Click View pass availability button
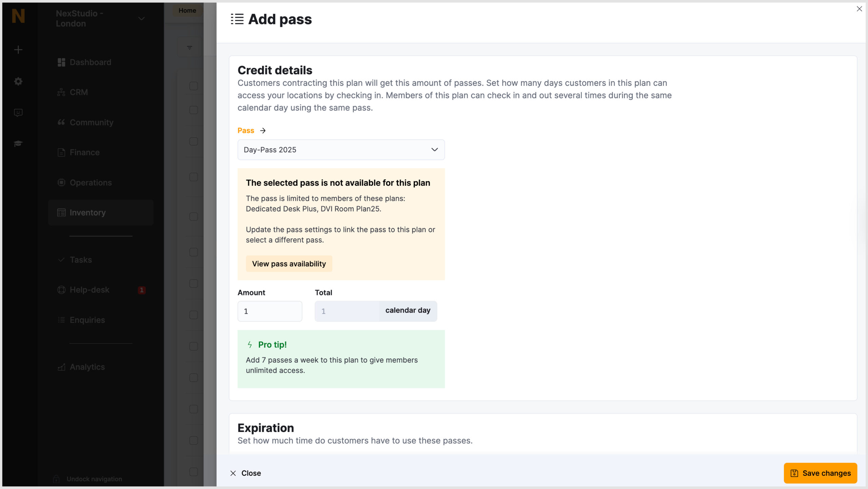 pos(289,264)
